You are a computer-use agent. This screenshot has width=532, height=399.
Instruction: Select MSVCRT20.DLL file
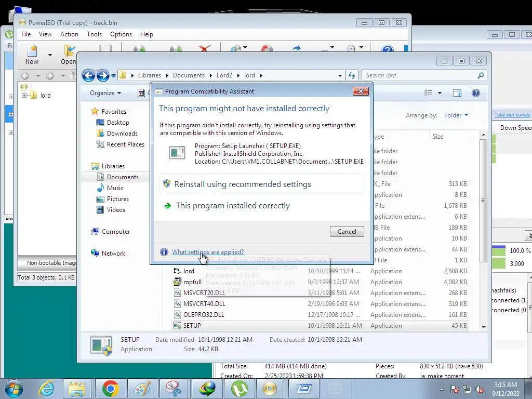(x=204, y=293)
